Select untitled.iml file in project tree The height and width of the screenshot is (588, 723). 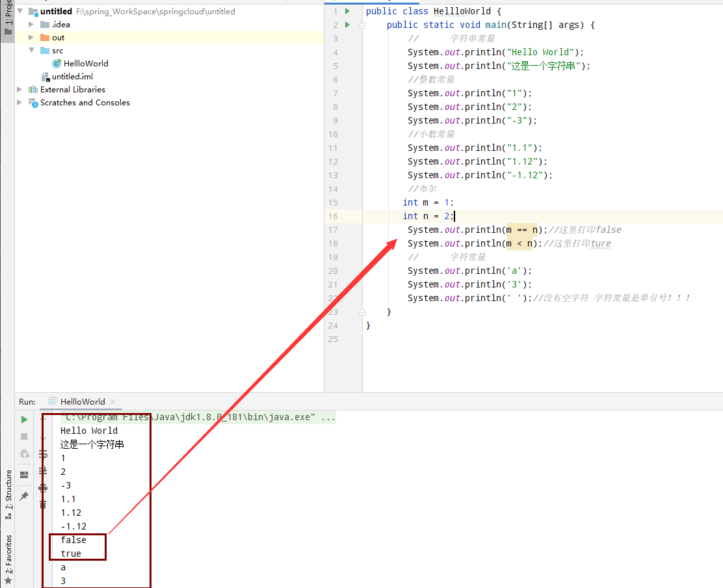pos(72,77)
